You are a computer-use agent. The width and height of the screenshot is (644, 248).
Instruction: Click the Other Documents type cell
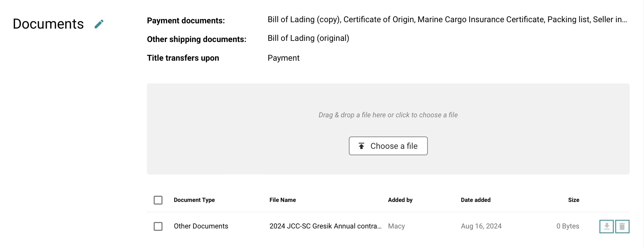201,226
